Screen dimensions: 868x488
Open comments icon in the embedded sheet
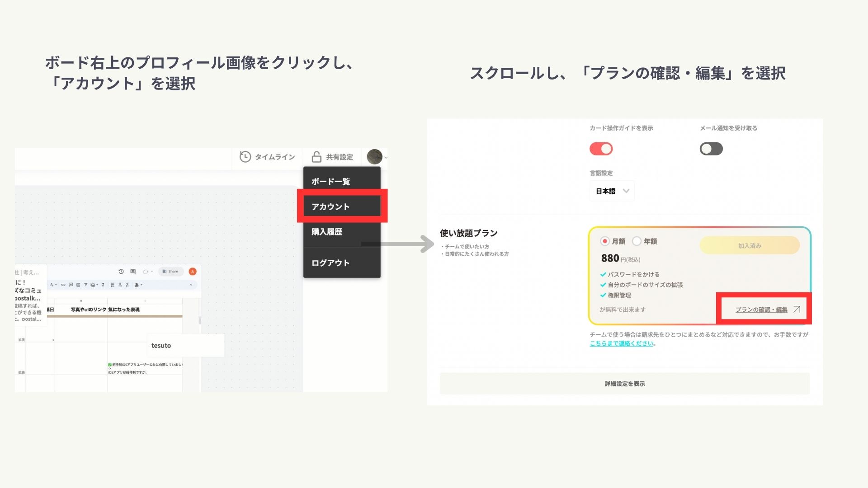click(133, 272)
